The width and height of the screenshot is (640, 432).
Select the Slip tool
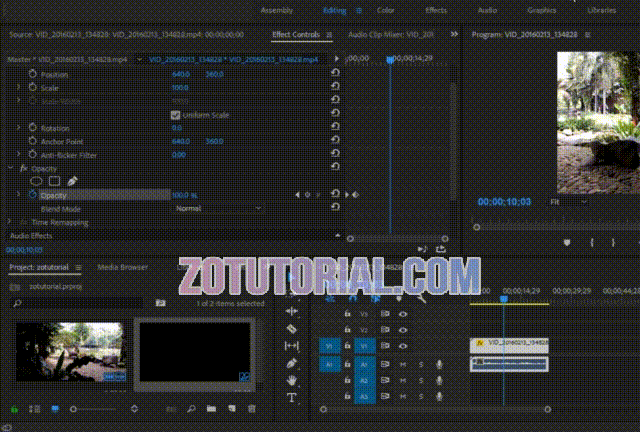(291, 346)
